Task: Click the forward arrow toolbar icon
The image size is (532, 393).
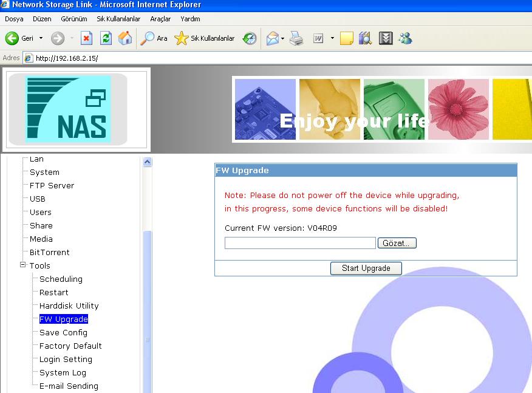Action: (57, 38)
